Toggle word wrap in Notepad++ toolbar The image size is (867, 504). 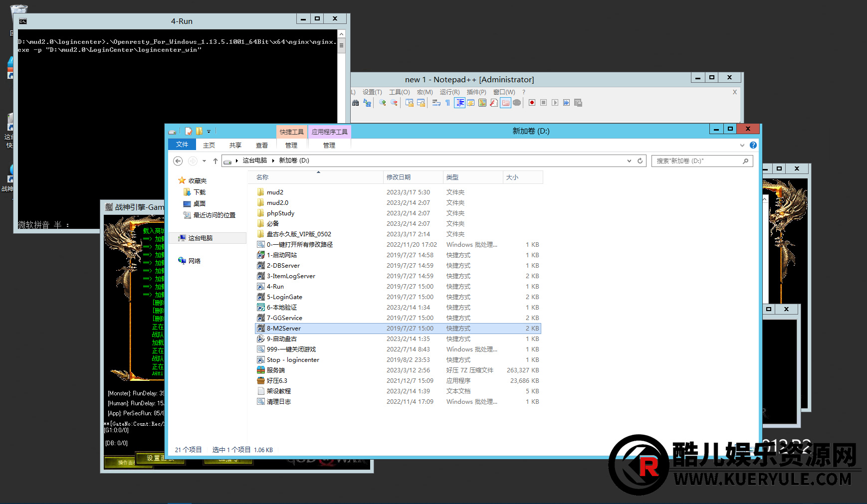coord(436,103)
